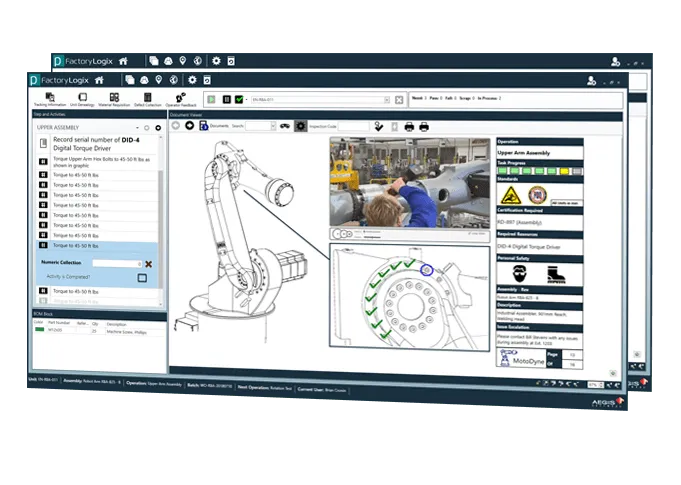Viewport: 681px width, 485px height.
Task: Click the safety boot icon
Action: (556, 274)
